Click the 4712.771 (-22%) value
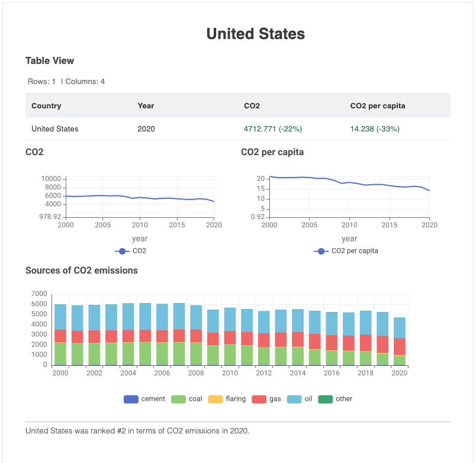This screenshot has width=476, height=463. [272, 128]
